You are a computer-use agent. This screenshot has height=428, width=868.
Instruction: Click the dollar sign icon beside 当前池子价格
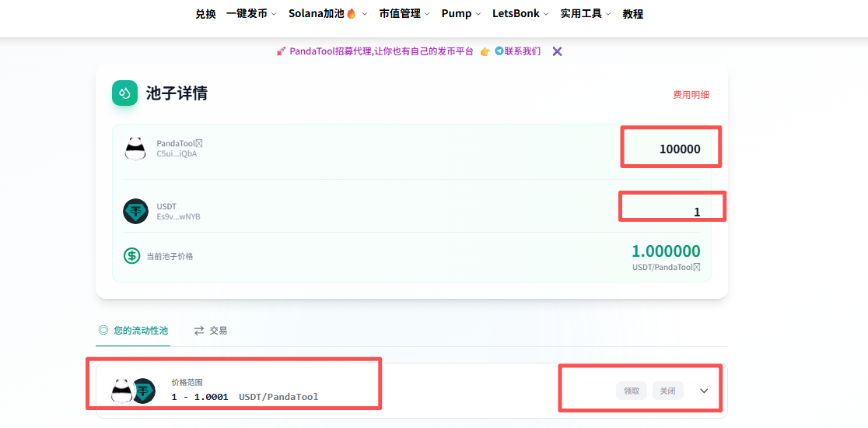132,256
